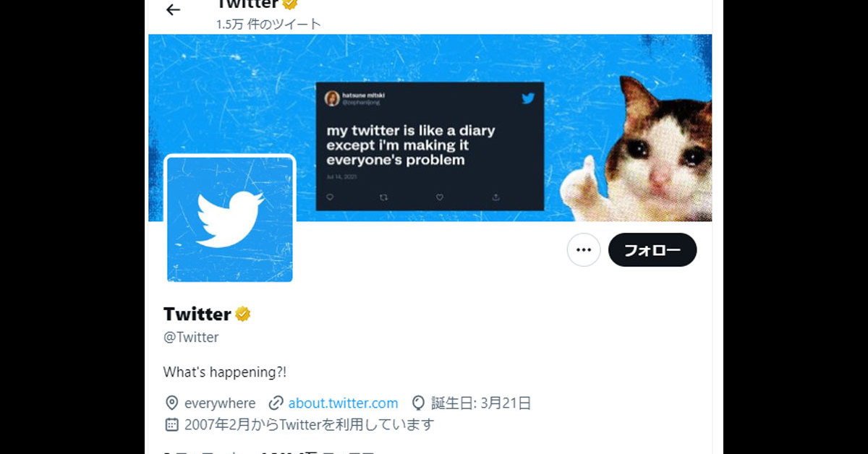Follow Twitter with the フォロー button
Screen dimensions: 868x454
click(652, 250)
